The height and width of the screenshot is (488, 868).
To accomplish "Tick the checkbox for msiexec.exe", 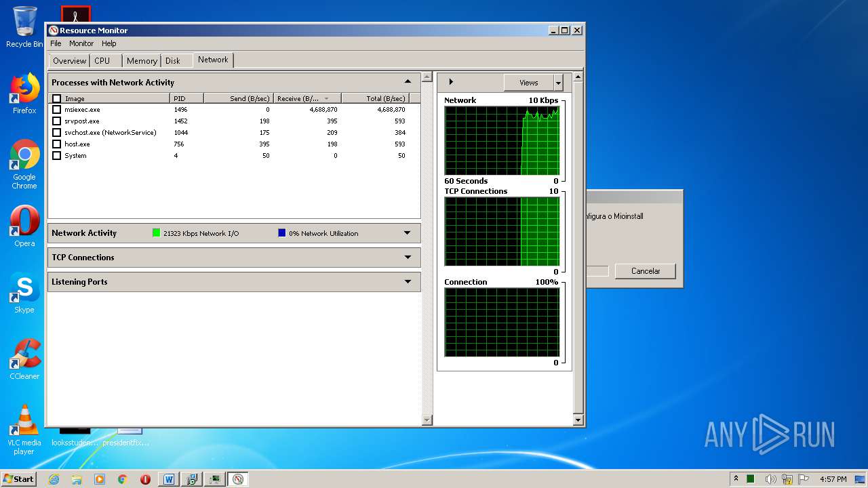I will click(x=57, y=109).
